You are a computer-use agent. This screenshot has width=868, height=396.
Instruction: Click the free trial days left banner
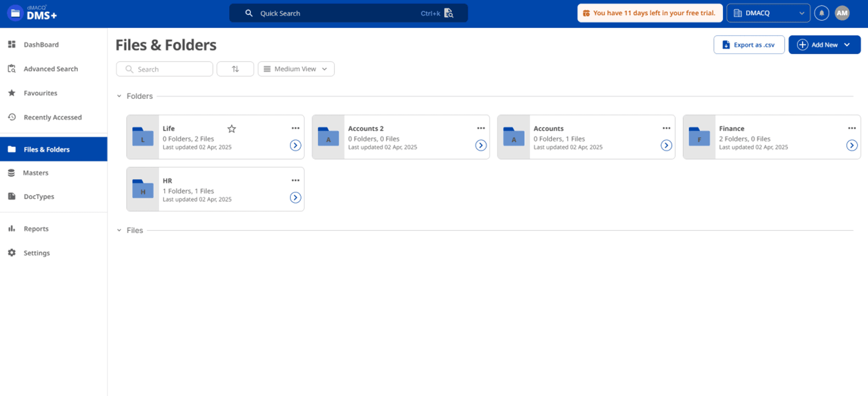point(649,13)
